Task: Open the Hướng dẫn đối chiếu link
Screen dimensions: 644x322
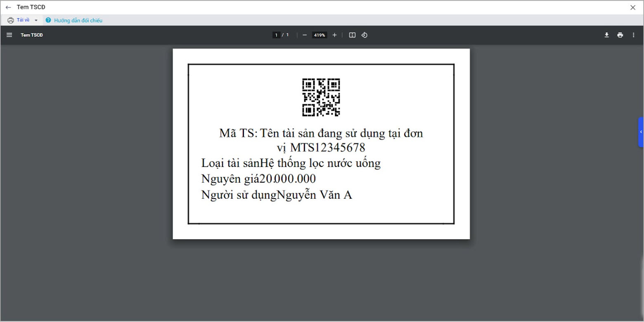Action: pyautogui.click(x=78, y=20)
